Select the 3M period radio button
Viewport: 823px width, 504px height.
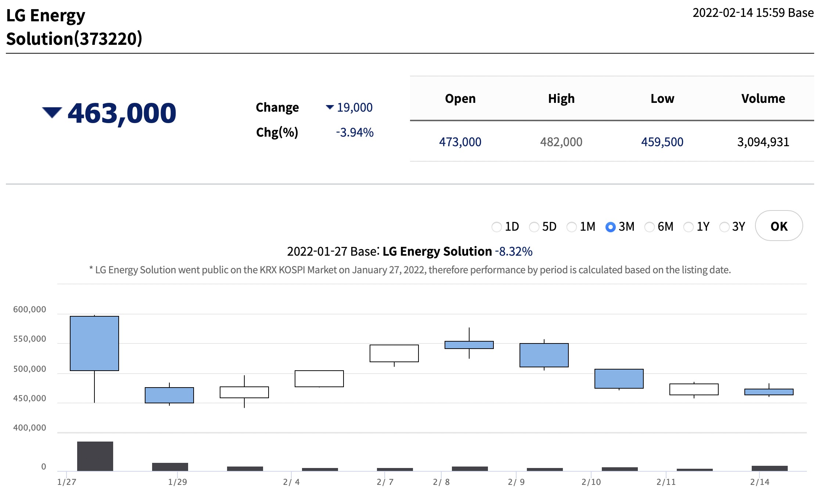pyautogui.click(x=610, y=227)
